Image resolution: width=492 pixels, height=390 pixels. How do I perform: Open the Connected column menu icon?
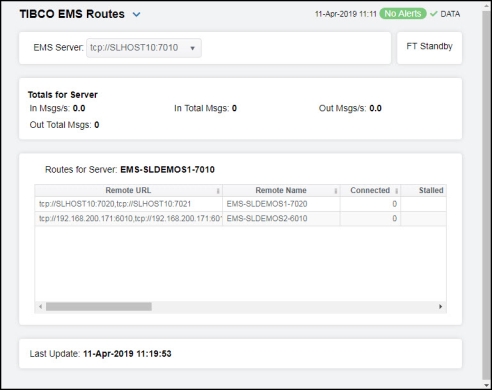[x=396, y=191]
